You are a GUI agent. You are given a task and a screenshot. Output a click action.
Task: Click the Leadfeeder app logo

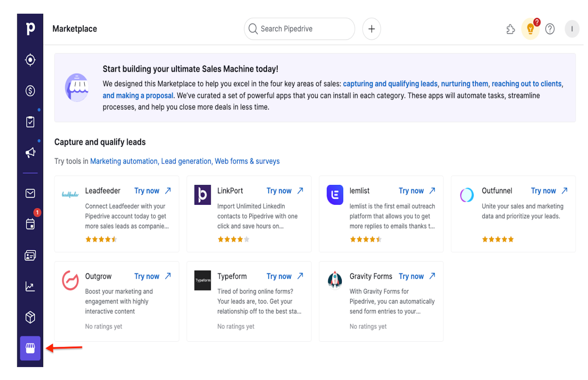[x=70, y=194]
